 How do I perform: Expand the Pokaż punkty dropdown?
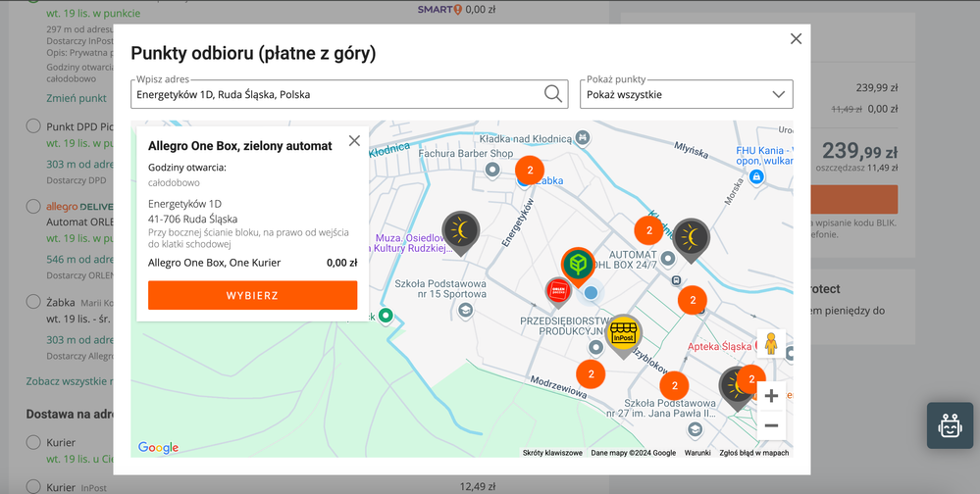687,94
